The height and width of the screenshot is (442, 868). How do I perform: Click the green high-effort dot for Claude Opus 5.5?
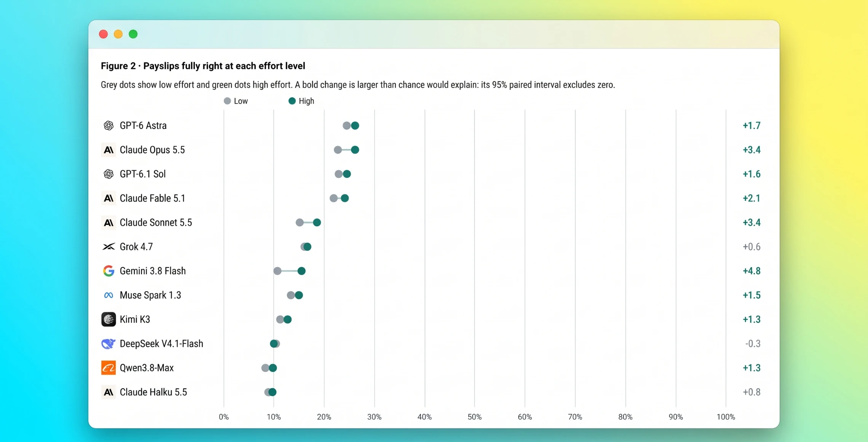(355, 150)
